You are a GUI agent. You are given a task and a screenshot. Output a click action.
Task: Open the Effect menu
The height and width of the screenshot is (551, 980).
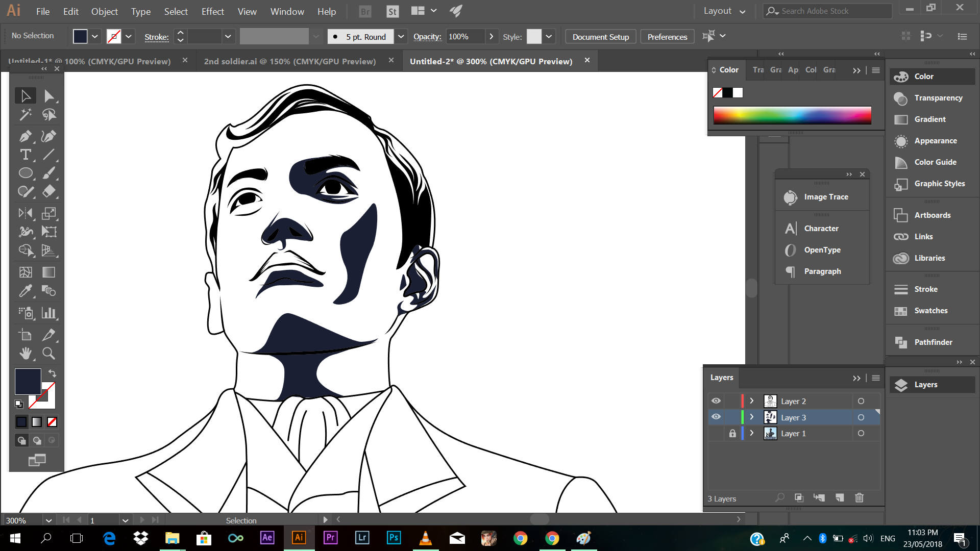coord(212,11)
